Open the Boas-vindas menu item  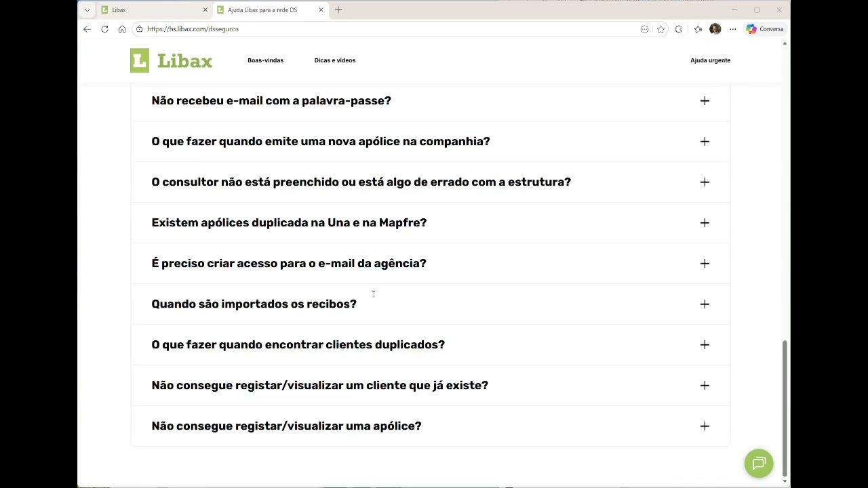point(265,60)
